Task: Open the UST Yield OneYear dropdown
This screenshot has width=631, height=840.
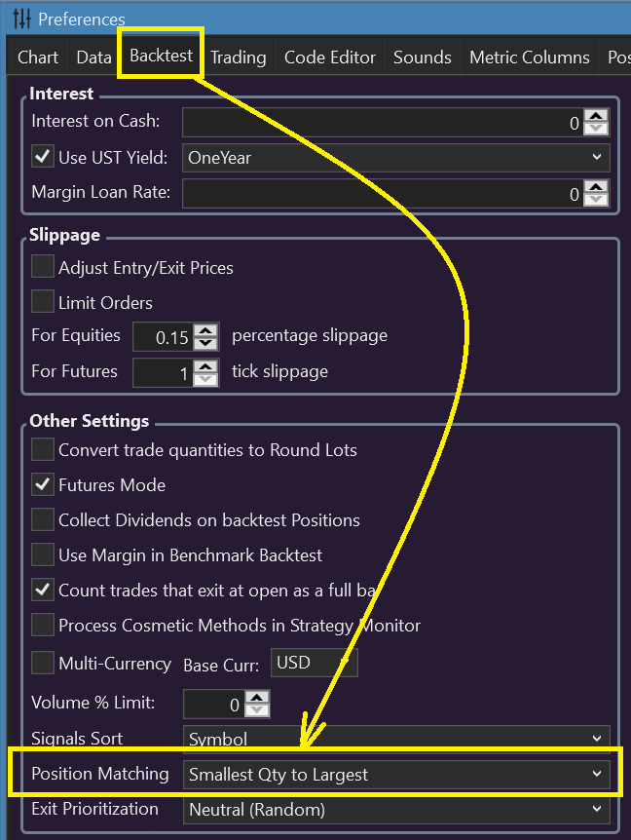Action: (x=395, y=158)
